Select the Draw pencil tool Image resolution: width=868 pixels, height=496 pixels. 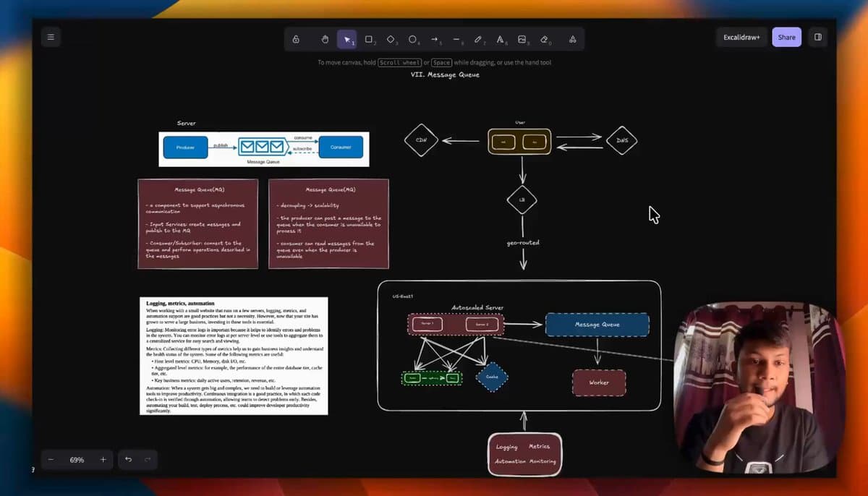[x=478, y=39]
